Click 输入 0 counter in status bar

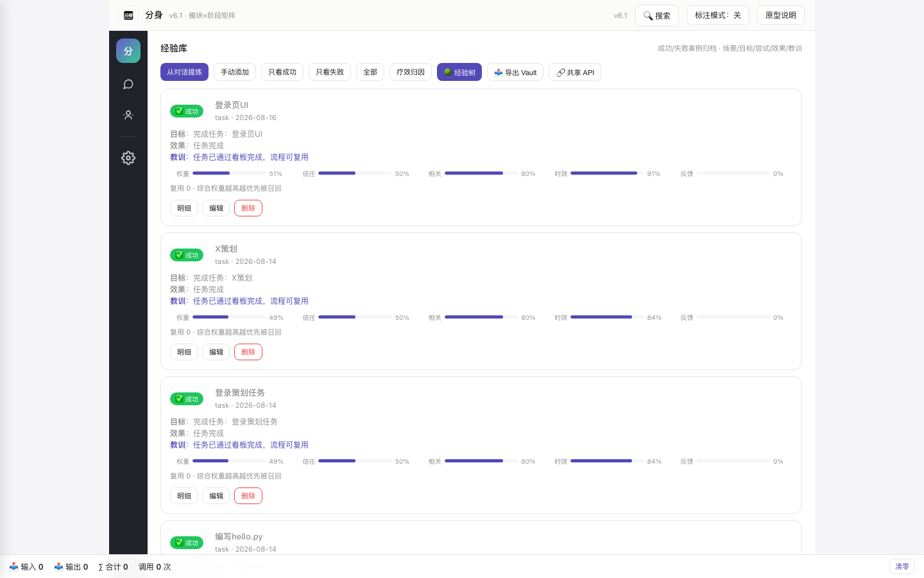26,566
